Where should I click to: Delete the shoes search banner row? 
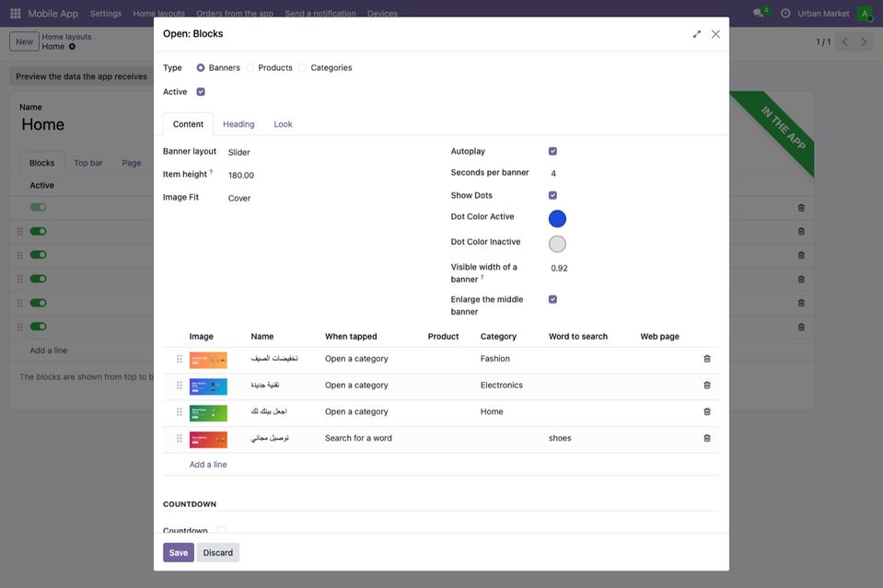coord(707,438)
